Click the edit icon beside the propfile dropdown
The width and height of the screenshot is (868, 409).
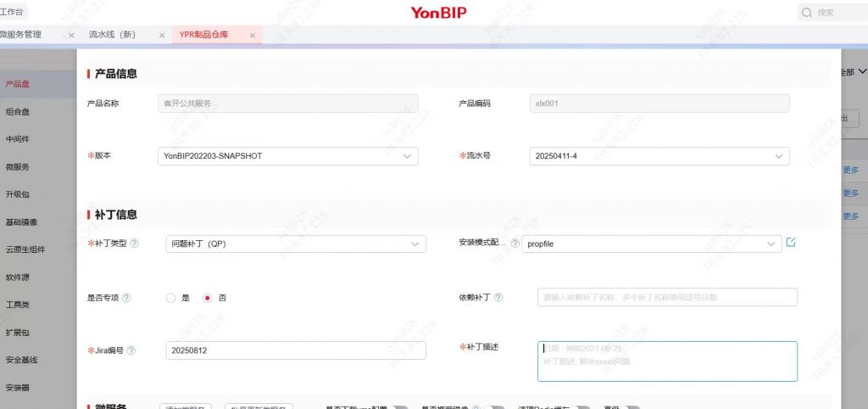[791, 243]
